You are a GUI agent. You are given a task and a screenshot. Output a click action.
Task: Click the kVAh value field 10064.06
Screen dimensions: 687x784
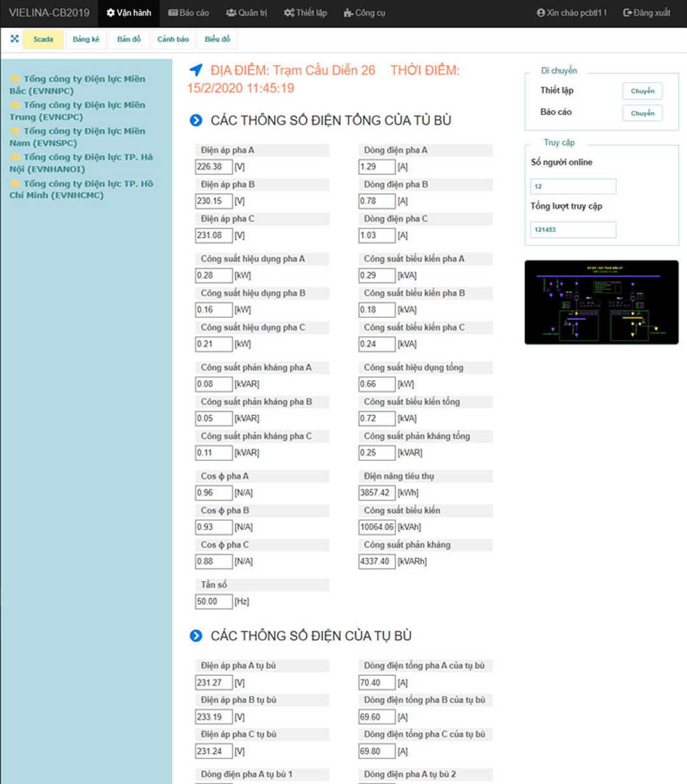[x=377, y=527]
